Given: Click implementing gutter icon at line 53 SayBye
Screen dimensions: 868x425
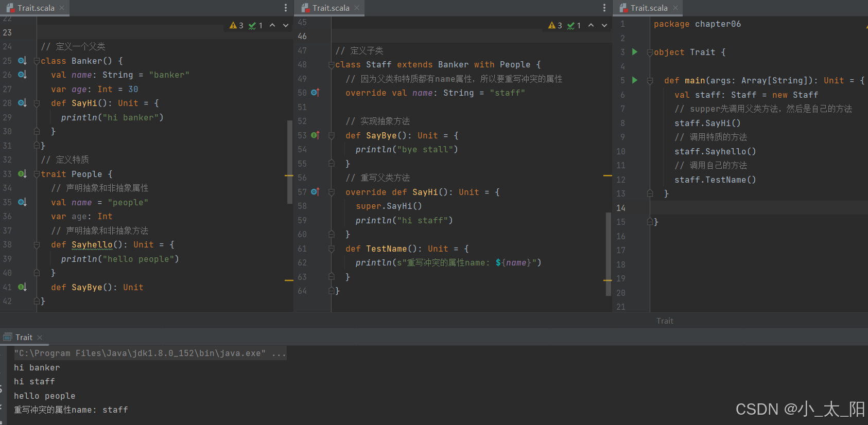Looking at the screenshot, I should pos(315,135).
